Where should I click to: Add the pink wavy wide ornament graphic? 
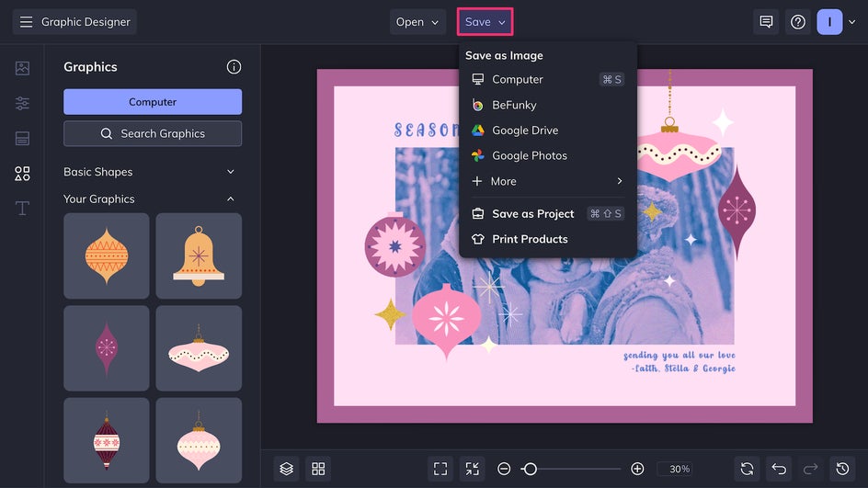199,348
